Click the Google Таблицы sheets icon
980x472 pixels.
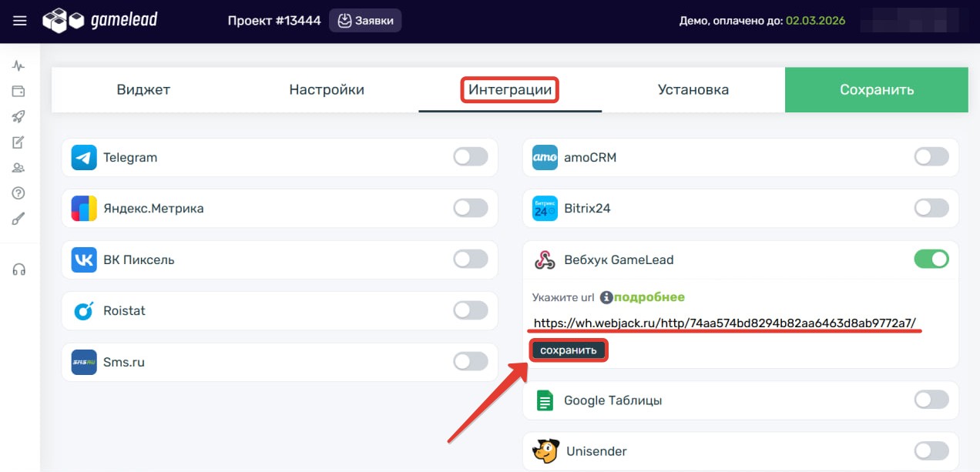[545, 400]
